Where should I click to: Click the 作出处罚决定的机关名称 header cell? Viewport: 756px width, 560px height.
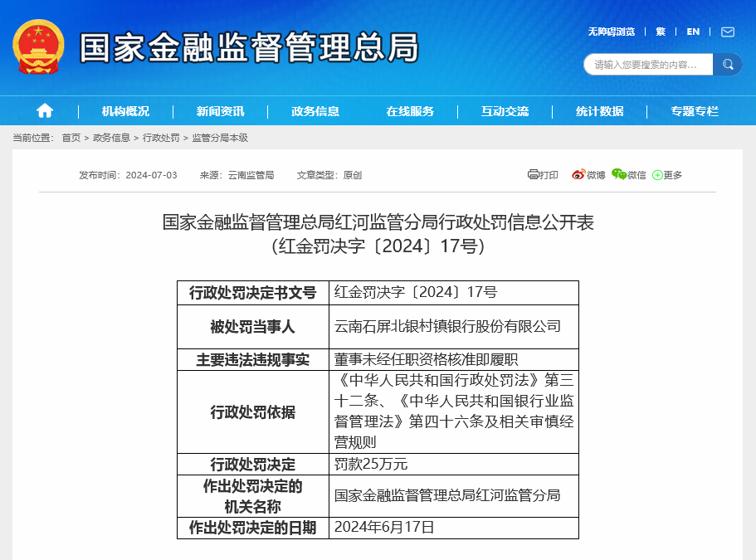coord(252,496)
